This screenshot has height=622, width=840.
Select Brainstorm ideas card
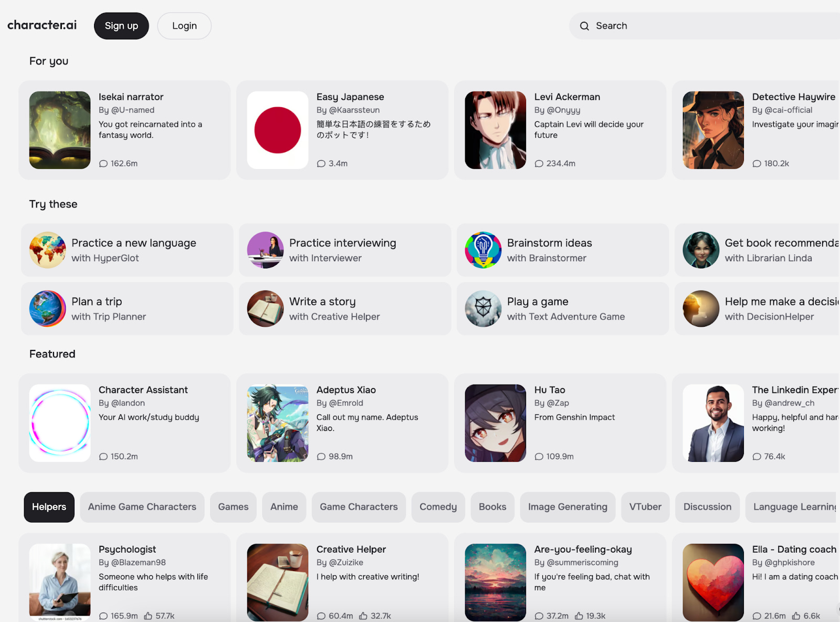pyautogui.click(x=563, y=250)
